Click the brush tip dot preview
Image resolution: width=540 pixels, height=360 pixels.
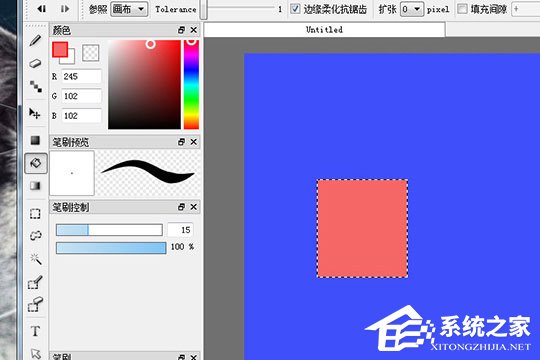click(x=72, y=173)
